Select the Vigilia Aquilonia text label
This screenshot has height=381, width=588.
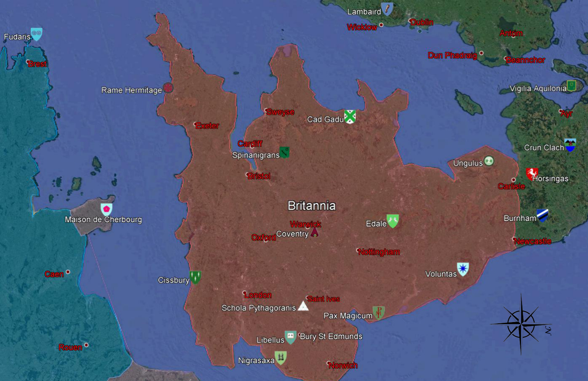[x=538, y=88]
